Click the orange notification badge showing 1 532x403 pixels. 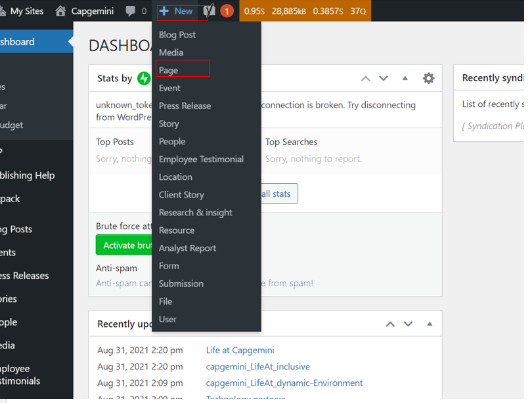pyautogui.click(x=227, y=11)
